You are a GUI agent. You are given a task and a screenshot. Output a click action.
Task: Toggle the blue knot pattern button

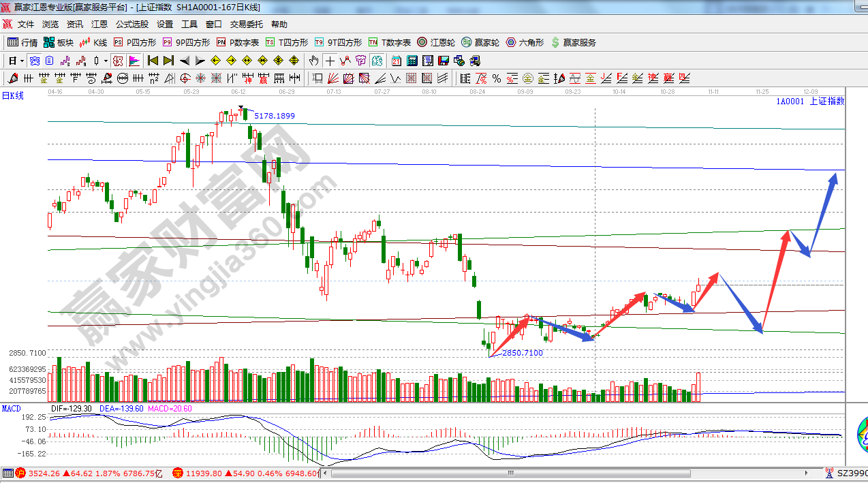pyautogui.click(x=34, y=61)
